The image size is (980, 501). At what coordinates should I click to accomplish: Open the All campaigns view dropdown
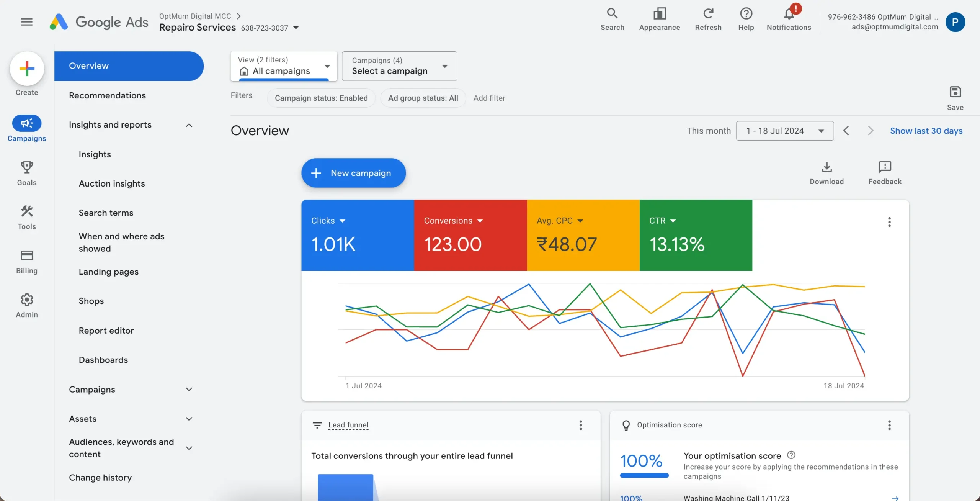tap(284, 66)
